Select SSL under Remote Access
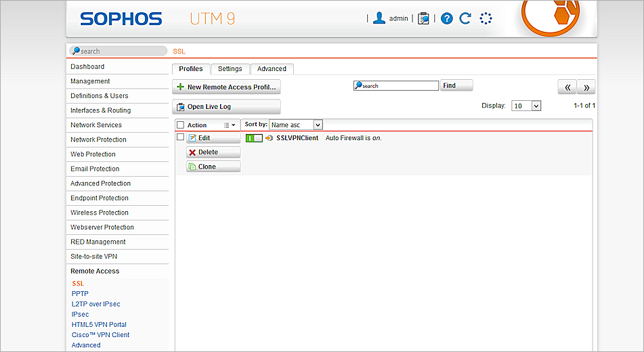The image size is (644, 352). tap(78, 284)
